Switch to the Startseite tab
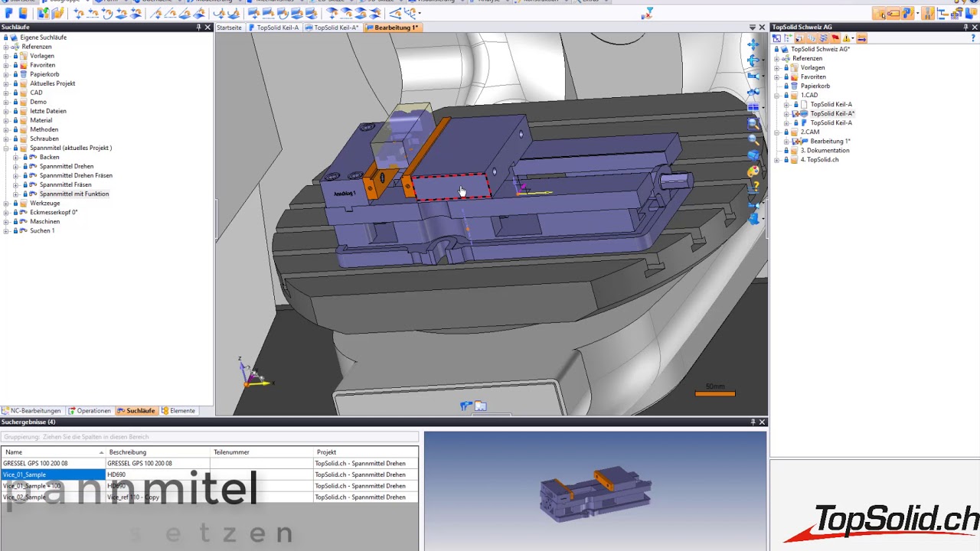 [x=229, y=27]
